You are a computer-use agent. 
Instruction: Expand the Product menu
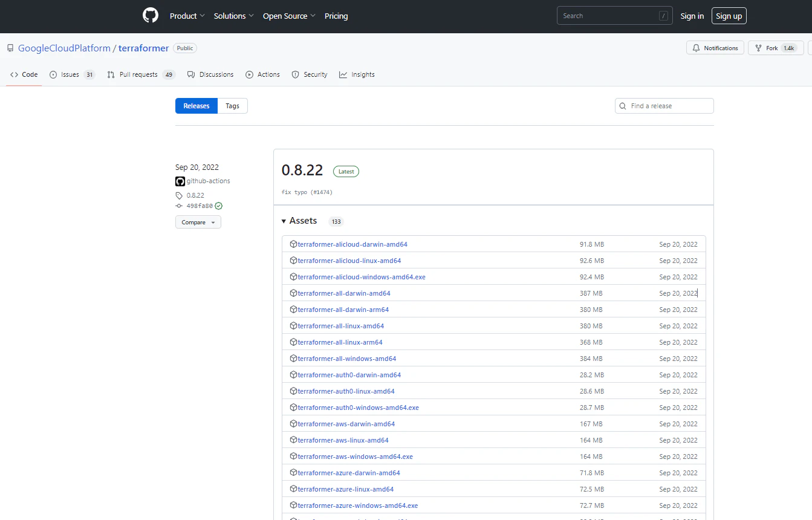click(187, 16)
